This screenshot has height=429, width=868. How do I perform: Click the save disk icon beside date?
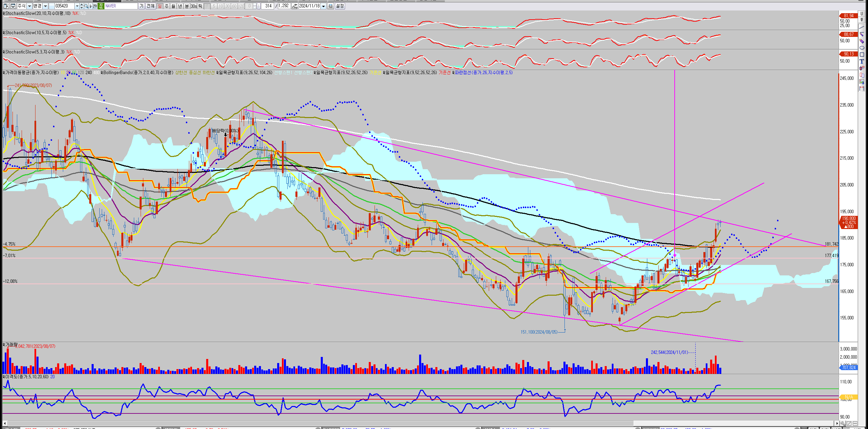[x=331, y=6]
